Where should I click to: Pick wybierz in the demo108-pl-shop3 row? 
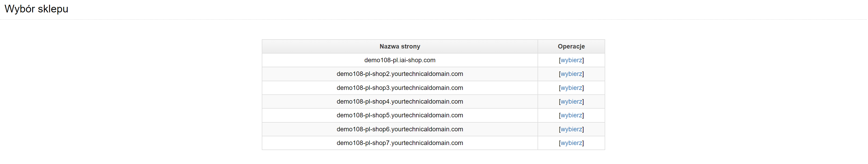pos(571,88)
